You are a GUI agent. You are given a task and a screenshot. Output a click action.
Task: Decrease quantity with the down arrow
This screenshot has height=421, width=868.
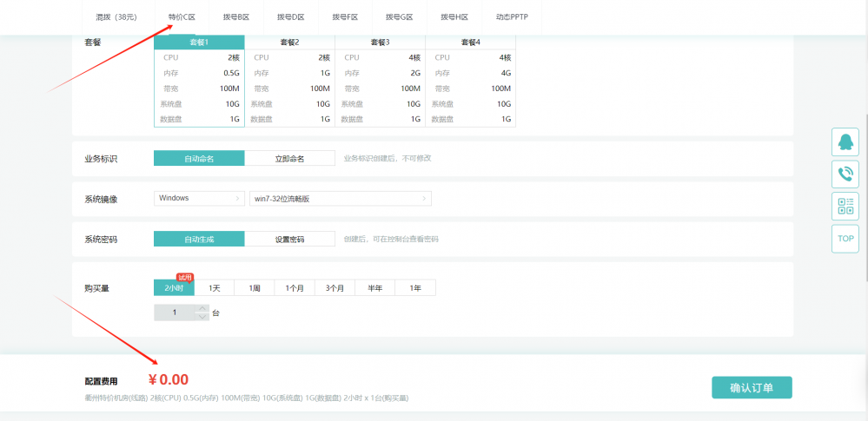[x=202, y=317]
